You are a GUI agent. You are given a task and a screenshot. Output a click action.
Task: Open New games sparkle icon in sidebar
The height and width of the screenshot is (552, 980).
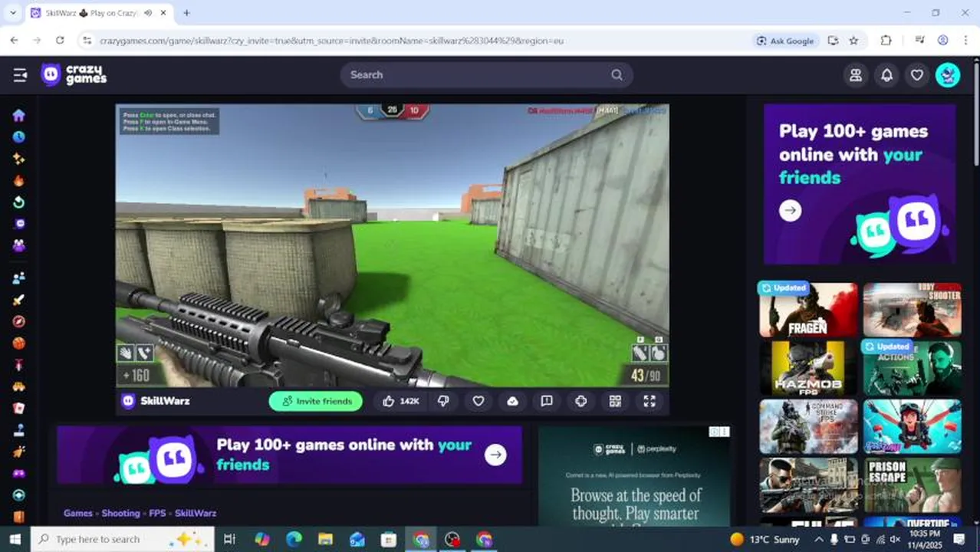click(19, 159)
